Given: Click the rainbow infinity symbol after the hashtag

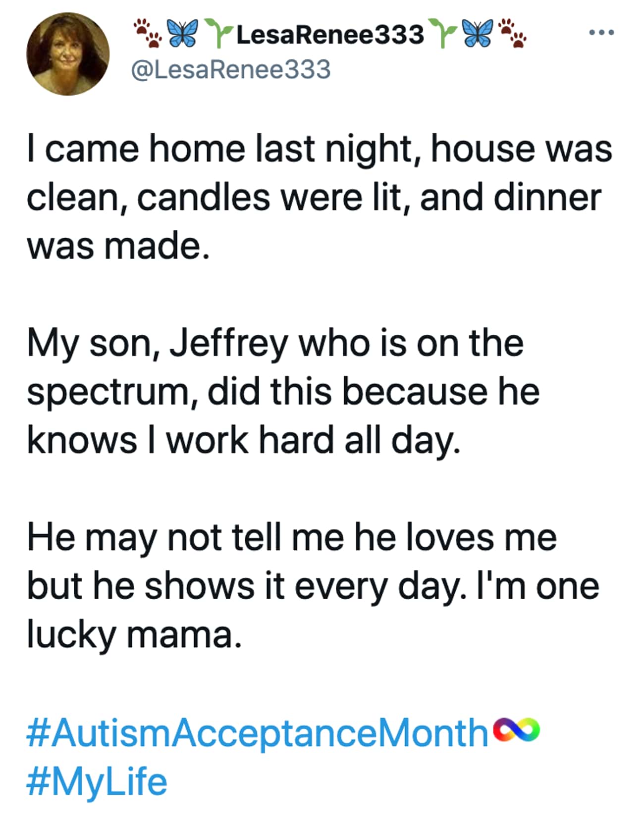Looking at the screenshot, I should [515, 730].
